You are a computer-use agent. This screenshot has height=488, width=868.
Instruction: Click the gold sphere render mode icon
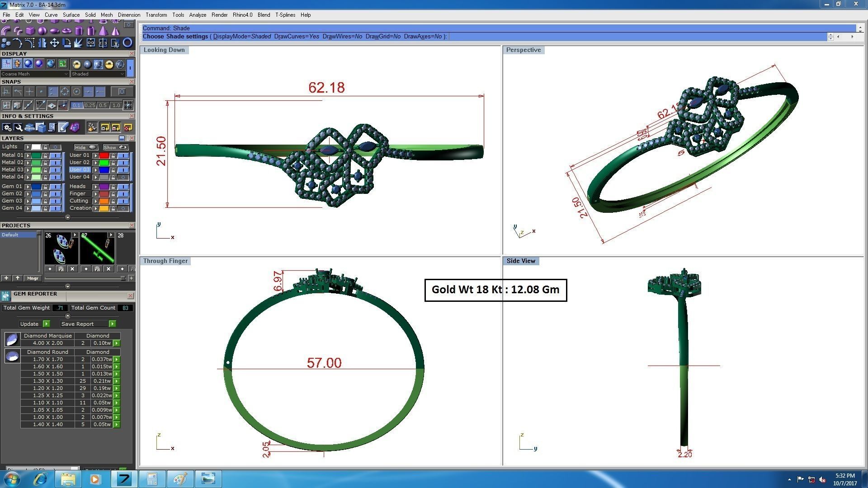(76, 65)
